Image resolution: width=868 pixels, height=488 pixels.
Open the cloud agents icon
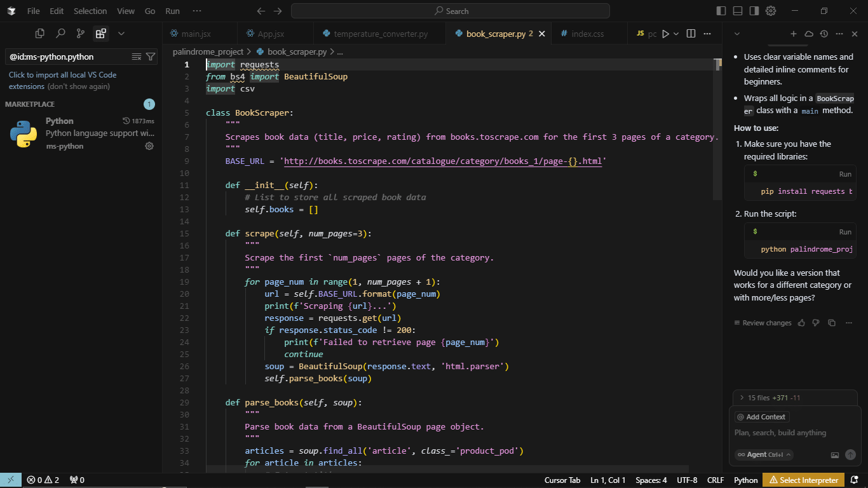(x=809, y=34)
